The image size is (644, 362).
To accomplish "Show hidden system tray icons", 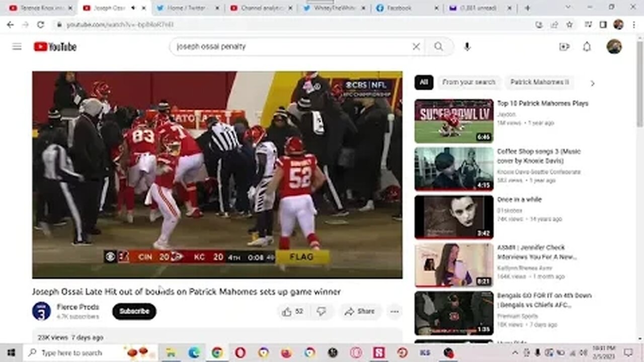I will pyautogui.click(x=515, y=353).
